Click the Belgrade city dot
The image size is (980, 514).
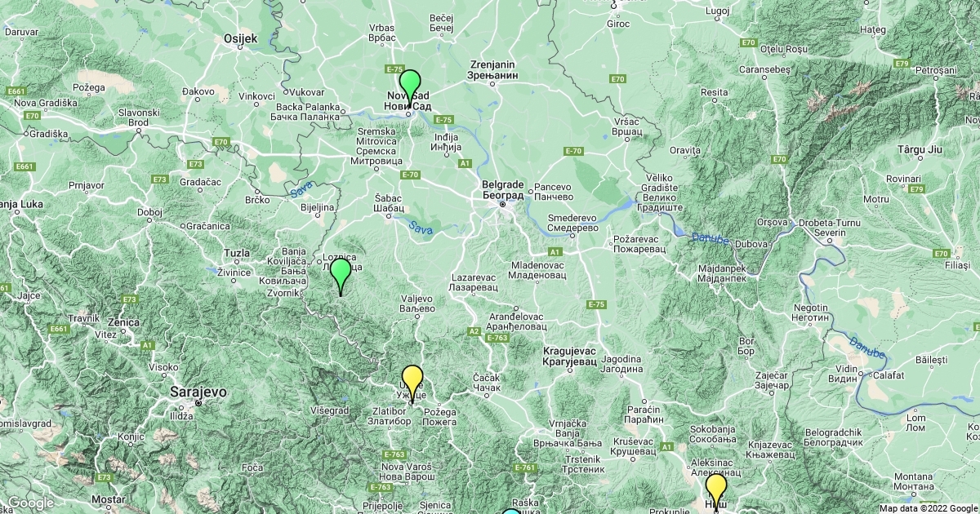[504, 205]
